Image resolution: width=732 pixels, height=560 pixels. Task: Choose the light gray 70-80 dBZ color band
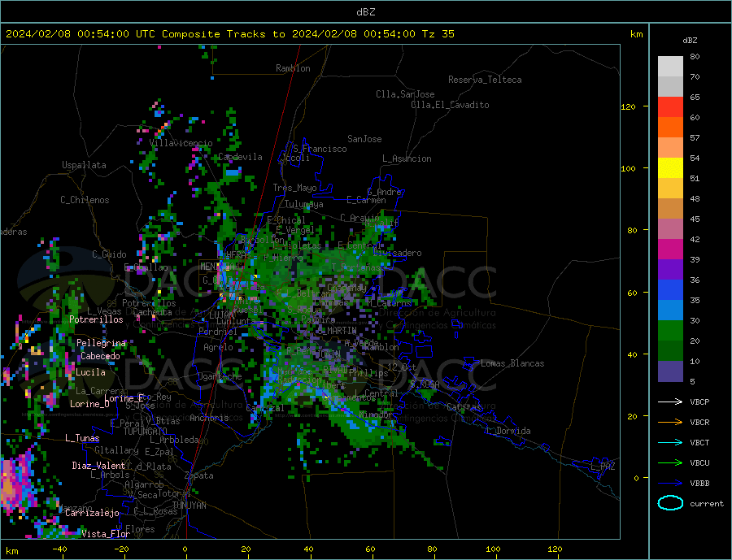pos(670,67)
